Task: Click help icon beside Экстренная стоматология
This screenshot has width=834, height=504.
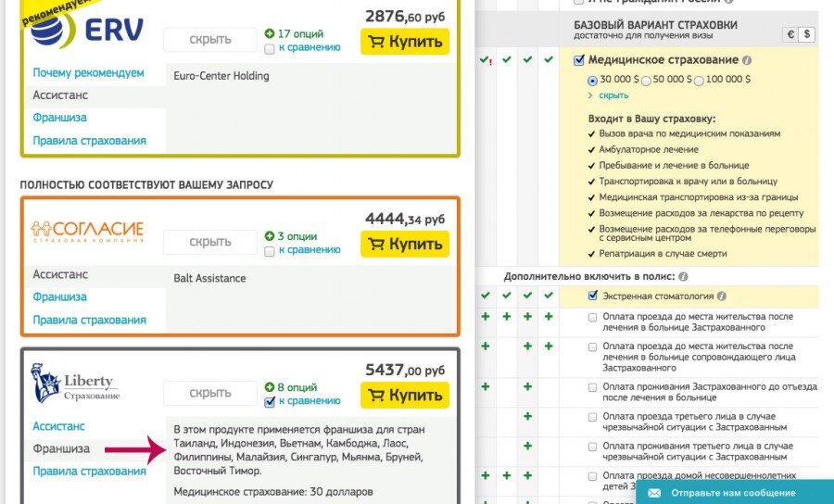Action: click(721, 296)
